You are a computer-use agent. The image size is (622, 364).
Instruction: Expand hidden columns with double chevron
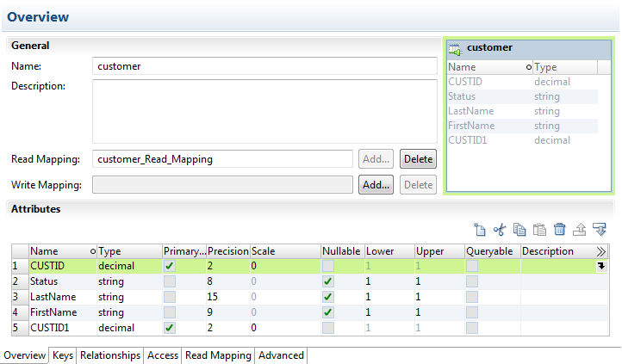pos(601,251)
